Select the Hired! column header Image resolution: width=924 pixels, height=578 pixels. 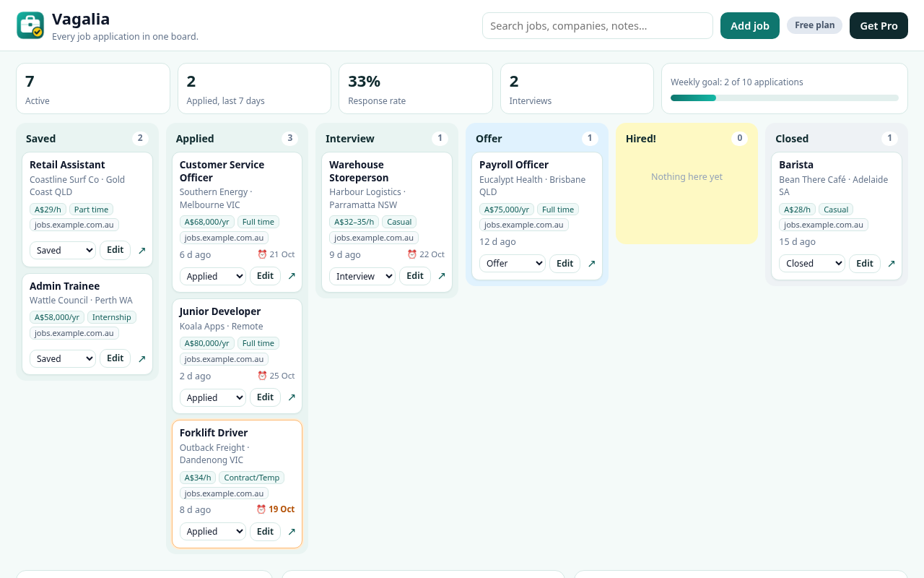click(x=641, y=139)
